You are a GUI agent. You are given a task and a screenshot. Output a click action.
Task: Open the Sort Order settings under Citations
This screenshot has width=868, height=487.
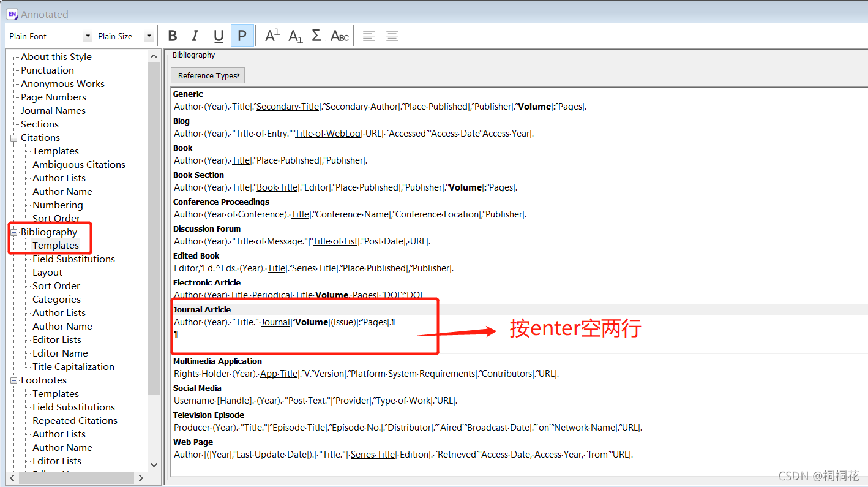56,218
